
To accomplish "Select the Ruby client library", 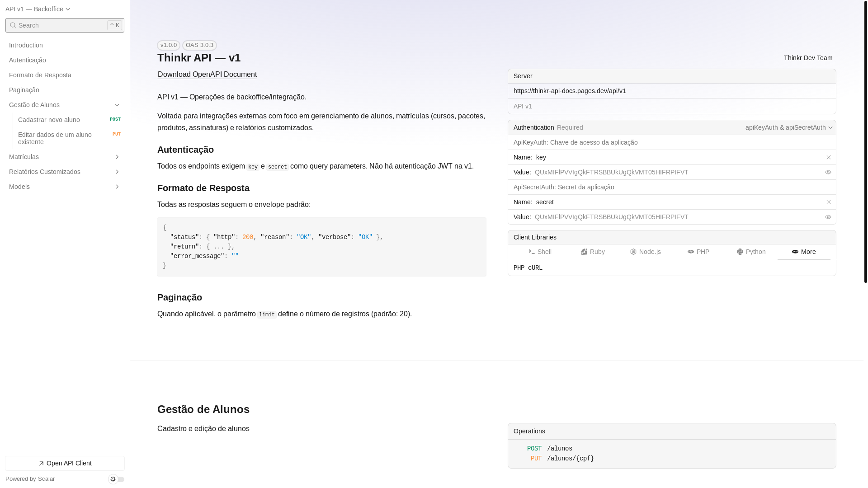I will point(593,252).
